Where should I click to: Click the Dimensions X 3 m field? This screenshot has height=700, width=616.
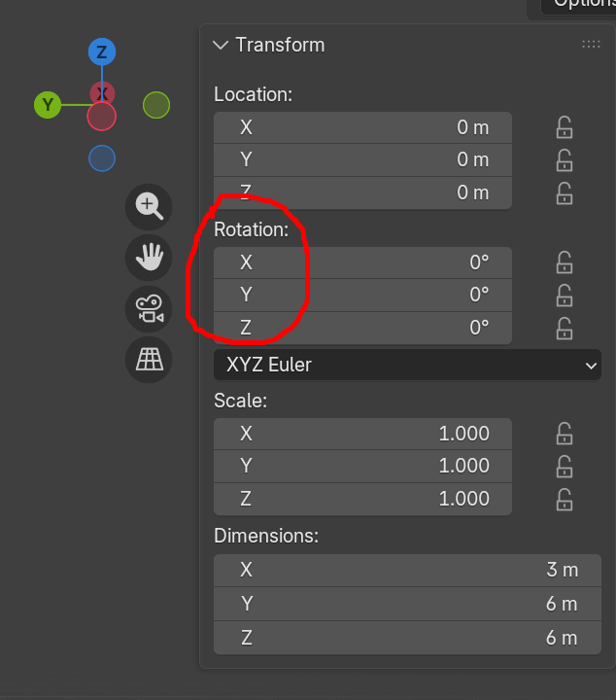pyautogui.click(x=407, y=570)
